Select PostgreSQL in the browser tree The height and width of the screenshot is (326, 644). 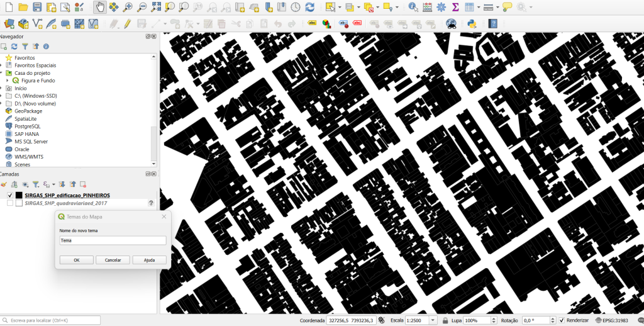point(28,126)
